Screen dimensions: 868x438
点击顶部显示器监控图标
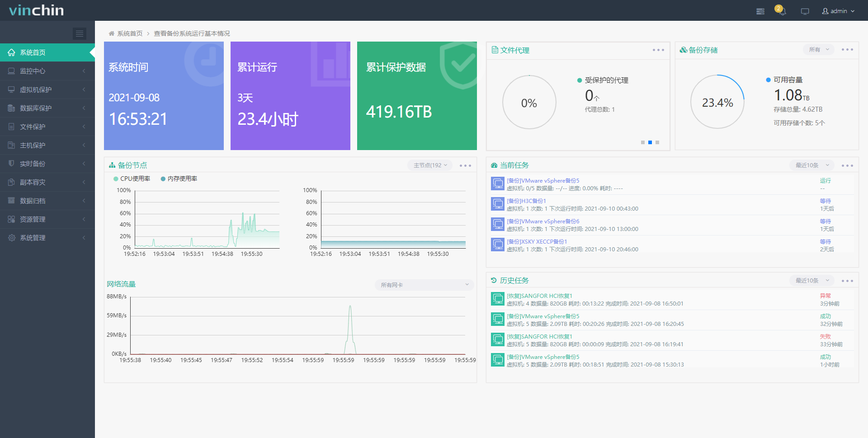805,11
